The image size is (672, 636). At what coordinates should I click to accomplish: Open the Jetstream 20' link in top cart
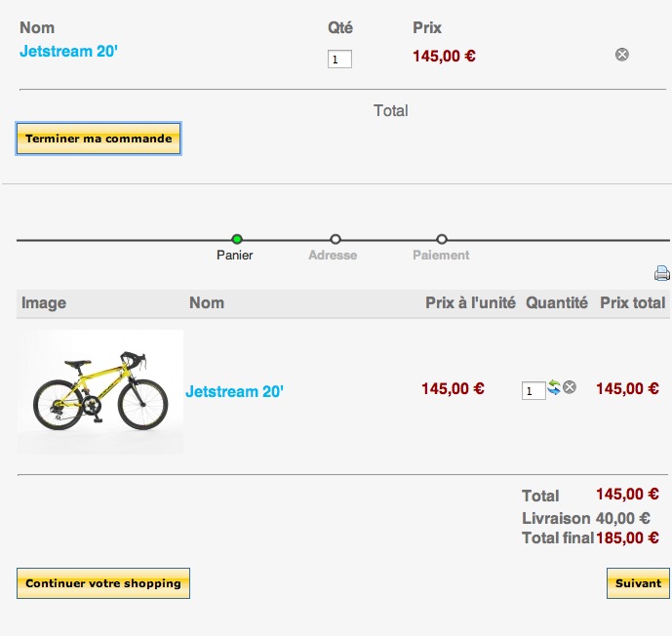[68, 51]
